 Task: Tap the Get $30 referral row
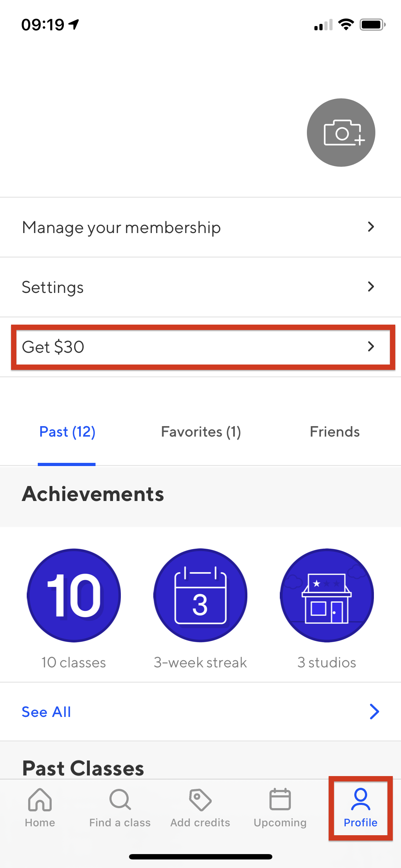200,347
